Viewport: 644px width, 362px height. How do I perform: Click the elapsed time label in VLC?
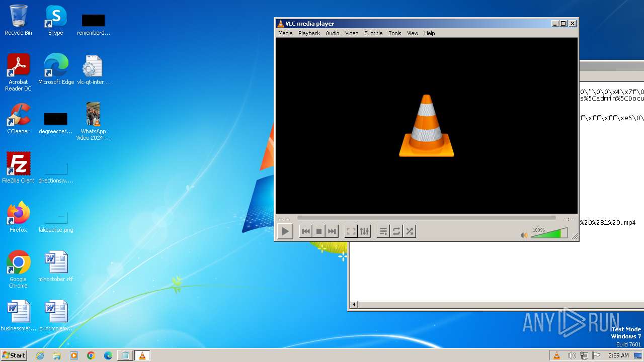tap(284, 219)
